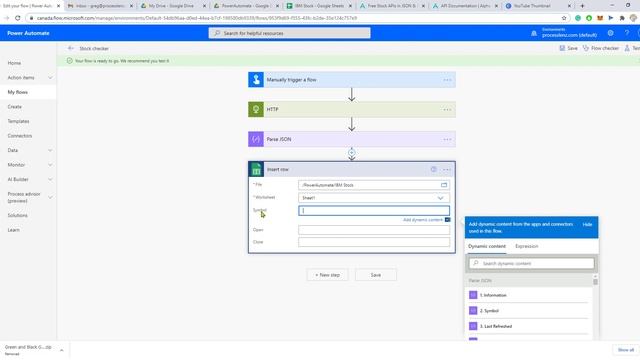640x360 pixels.
Task: Click the Manually trigger a flow icon
Action: (x=256, y=80)
